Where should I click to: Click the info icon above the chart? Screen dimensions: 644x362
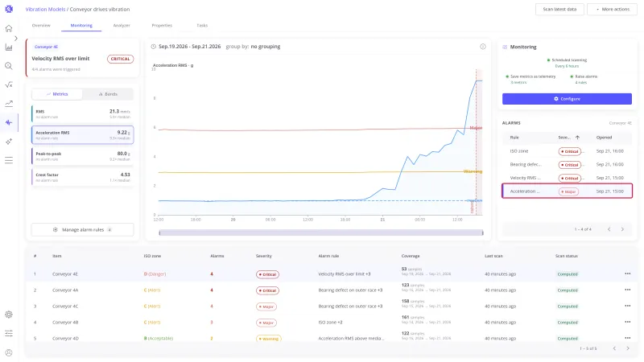pos(483,47)
